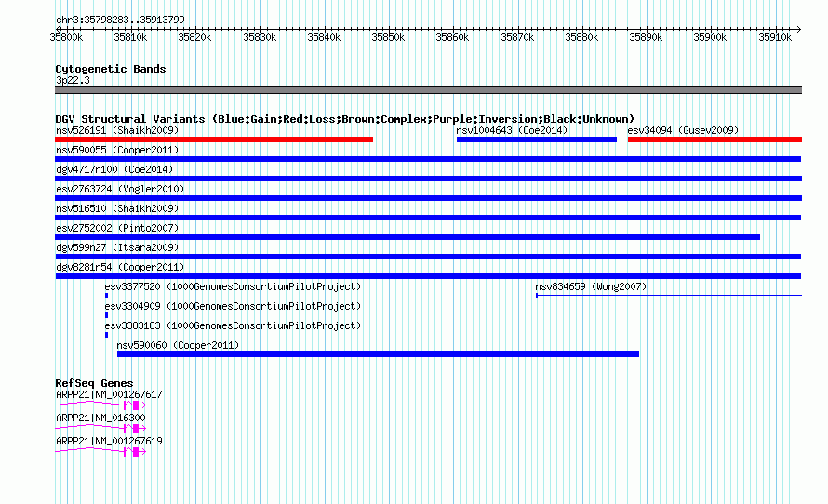Screen dimensions: 828x504
Task: Click the RefSeq Genes track title
Action: click(94, 384)
